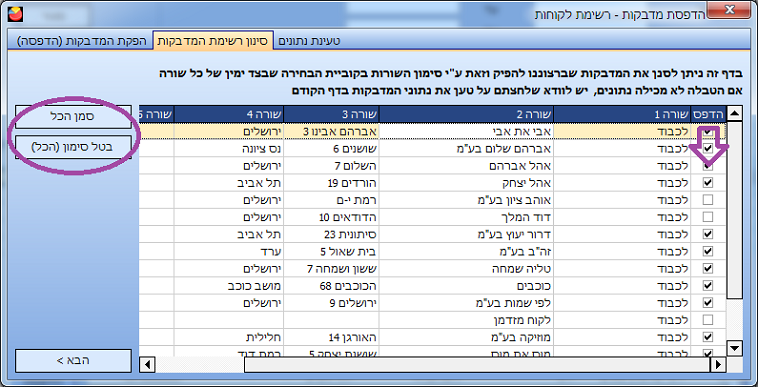This screenshot has width=758, height=387.
Task: Click the שורה 3 column header
Action: pyautogui.click(x=332, y=115)
